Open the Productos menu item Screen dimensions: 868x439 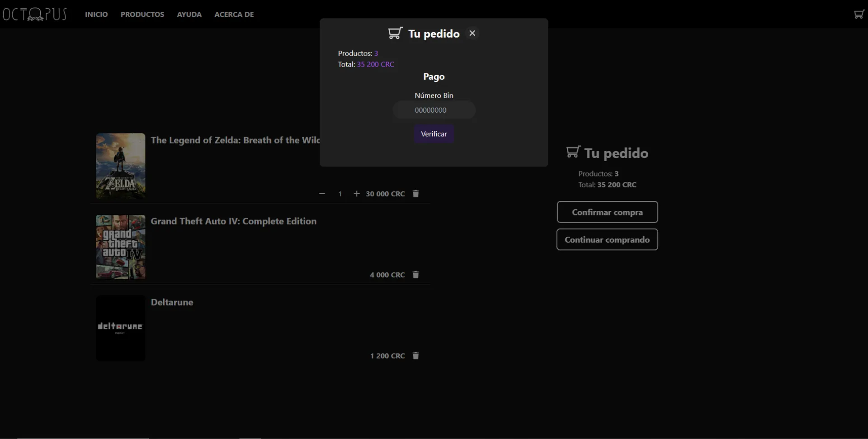[x=142, y=14]
